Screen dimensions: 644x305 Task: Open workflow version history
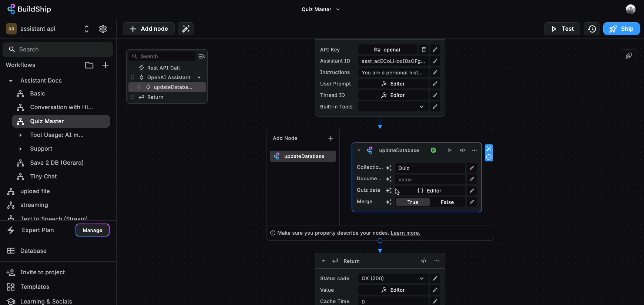coord(592,29)
